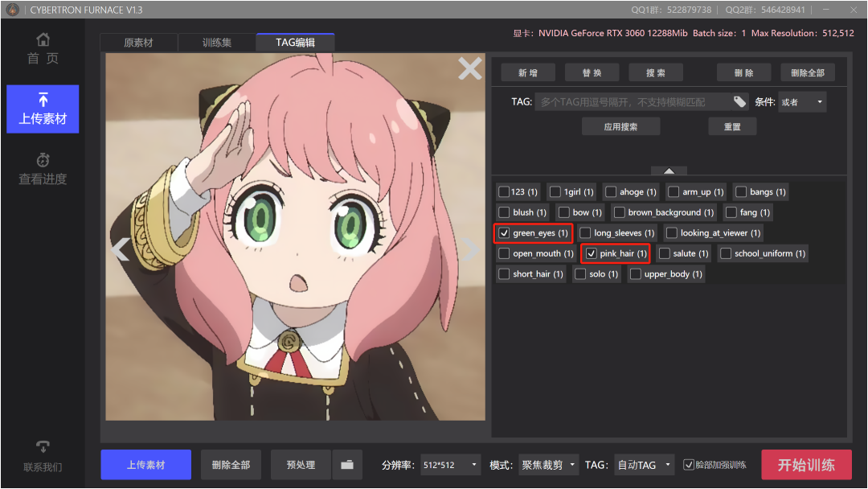Viewport: 868px width, 489px height.
Task: Click the red 开始训练 button
Action: coord(807,465)
